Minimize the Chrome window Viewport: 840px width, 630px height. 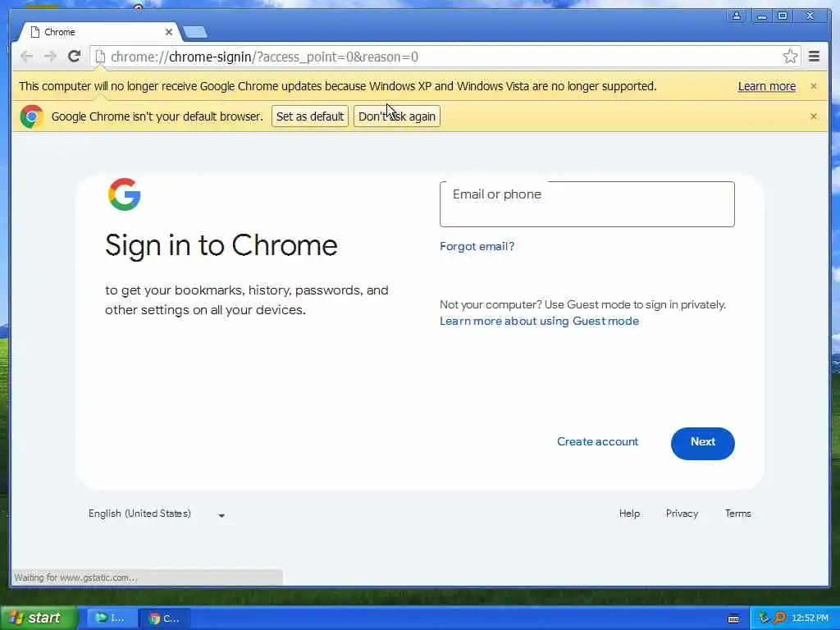pyautogui.click(x=760, y=16)
